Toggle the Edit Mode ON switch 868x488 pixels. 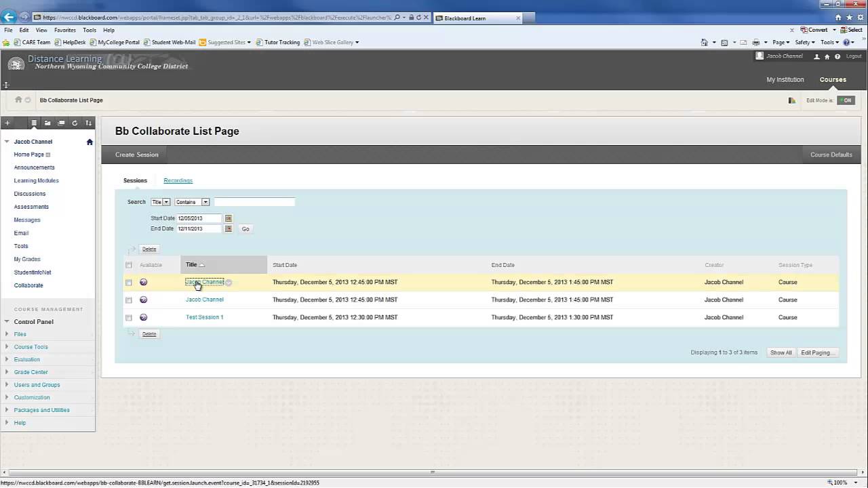[x=846, y=100]
